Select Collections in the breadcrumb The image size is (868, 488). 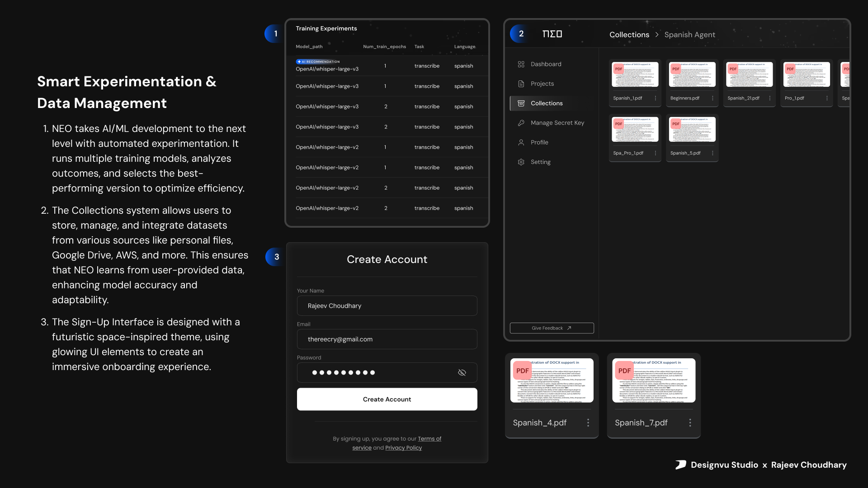[629, 35]
